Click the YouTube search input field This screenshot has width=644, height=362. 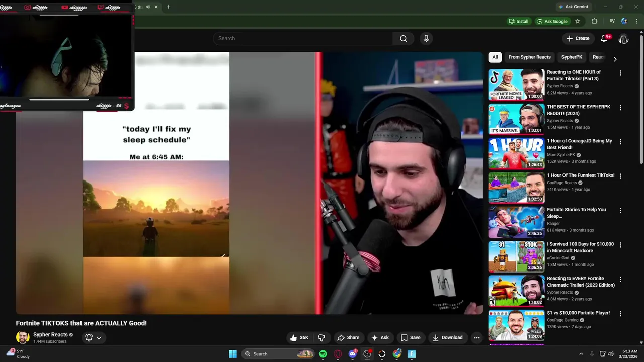coord(303,39)
